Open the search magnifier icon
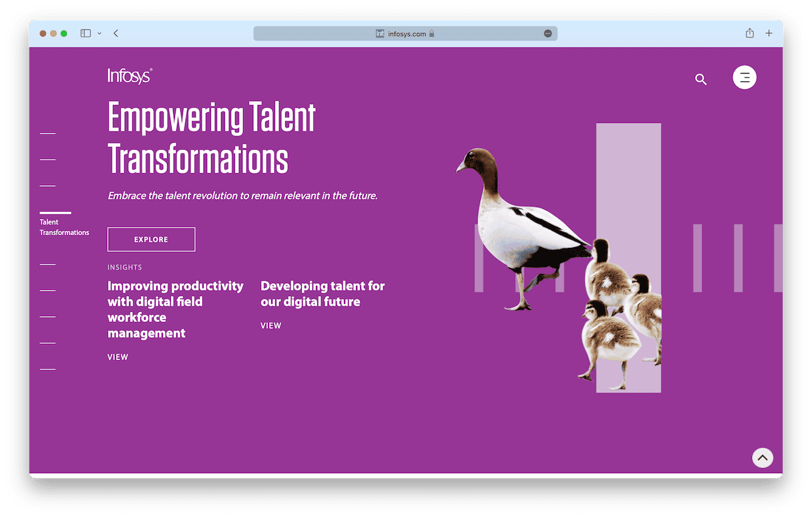Screen dimensions: 812x517 [x=700, y=79]
